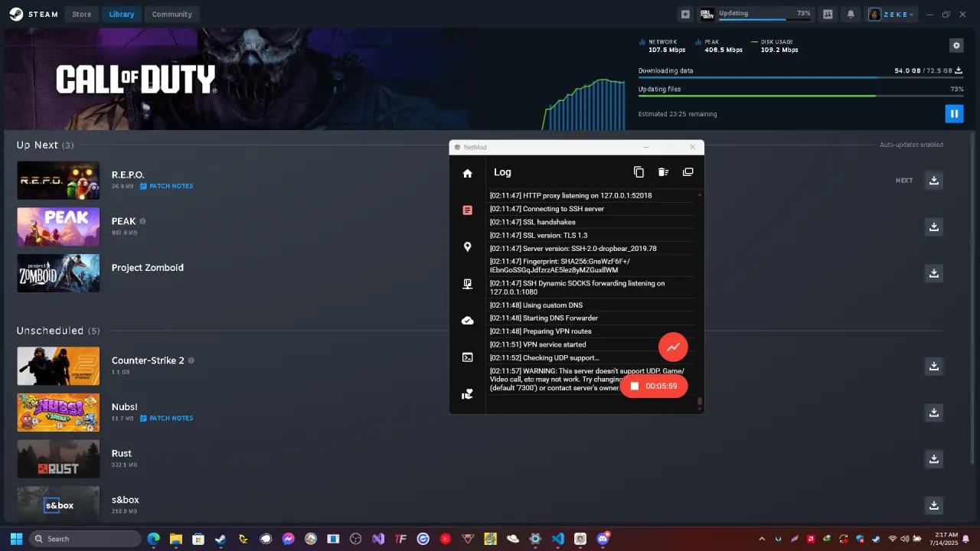
Task: Click Steam notifications bell
Action: [850, 14]
